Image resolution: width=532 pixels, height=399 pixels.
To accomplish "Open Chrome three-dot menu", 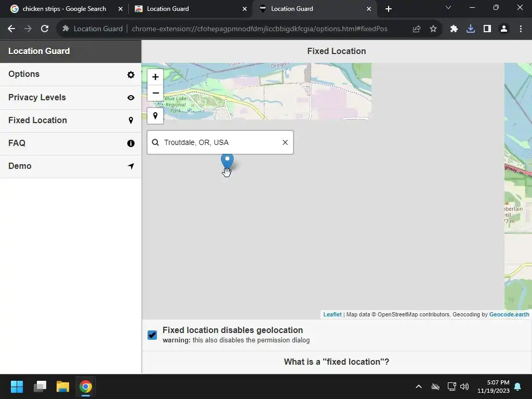I will [521, 29].
